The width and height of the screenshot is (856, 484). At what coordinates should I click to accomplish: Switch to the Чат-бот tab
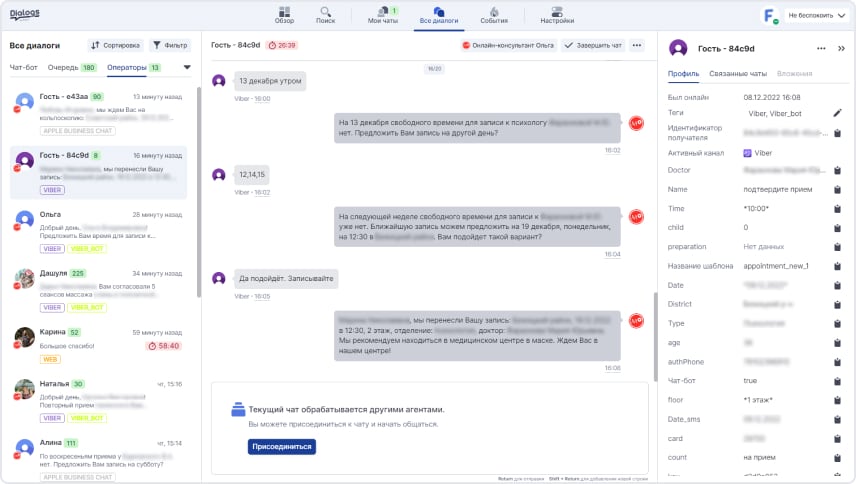[23, 68]
